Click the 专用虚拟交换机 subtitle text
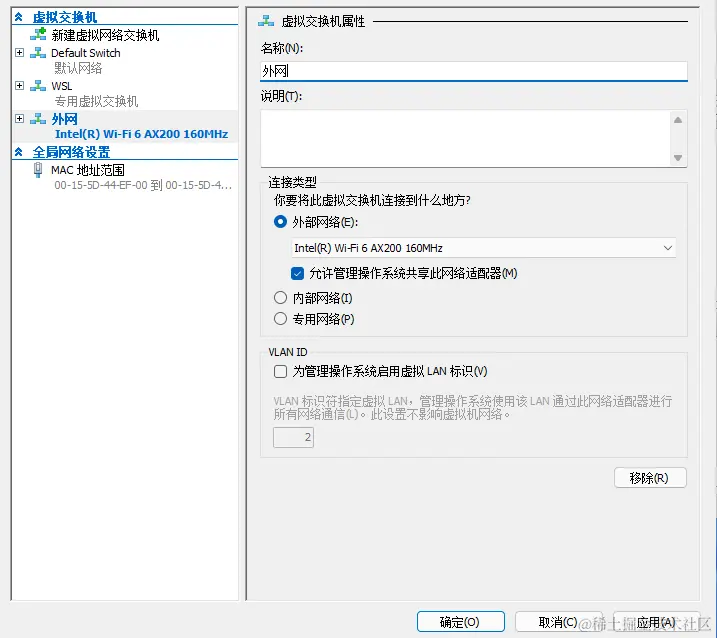The width and height of the screenshot is (717, 638). [x=96, y=101]
